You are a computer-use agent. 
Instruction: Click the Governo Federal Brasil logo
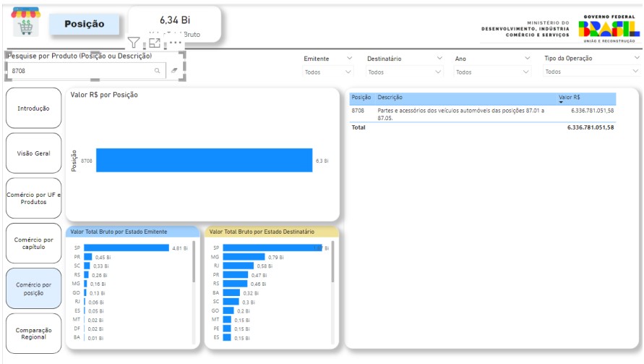[x=609, y=27]
